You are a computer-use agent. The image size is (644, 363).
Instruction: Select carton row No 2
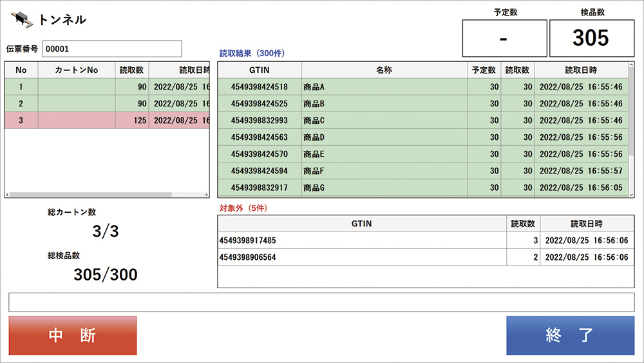tap(107, 104)
